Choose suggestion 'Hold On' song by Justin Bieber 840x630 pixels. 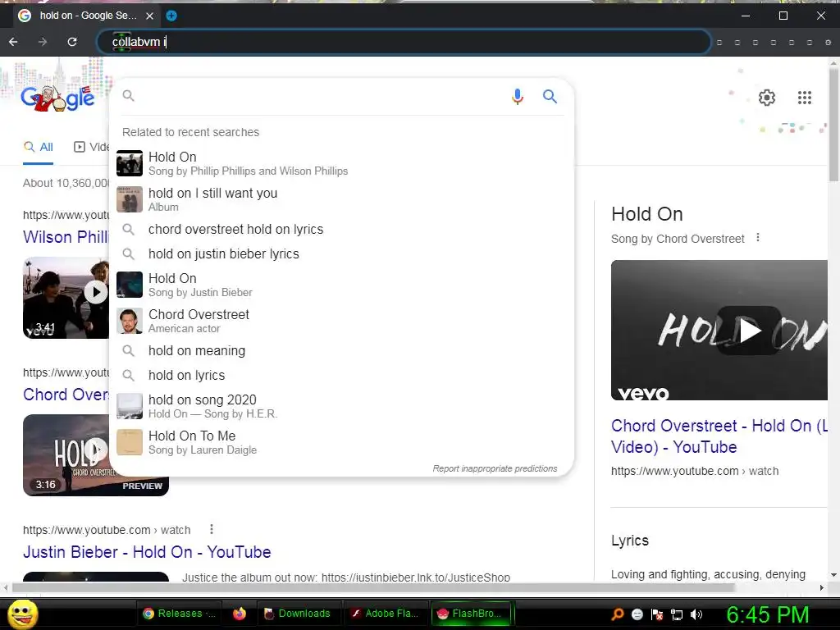[x=342, y=285]
